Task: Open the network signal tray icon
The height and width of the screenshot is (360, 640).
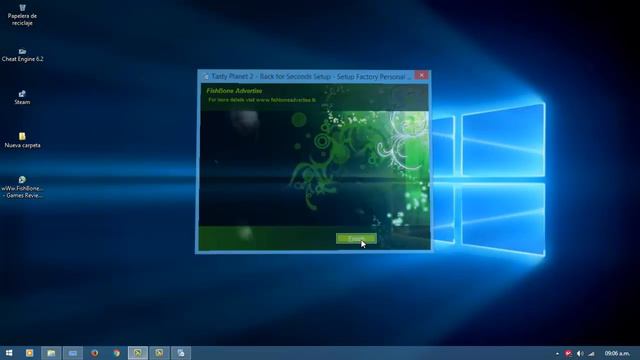Action: 591,353
